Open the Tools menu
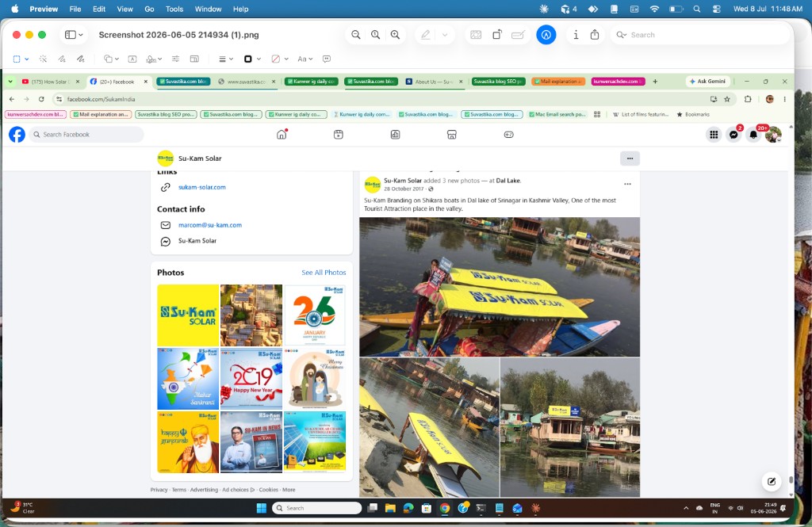 point(174,9)
